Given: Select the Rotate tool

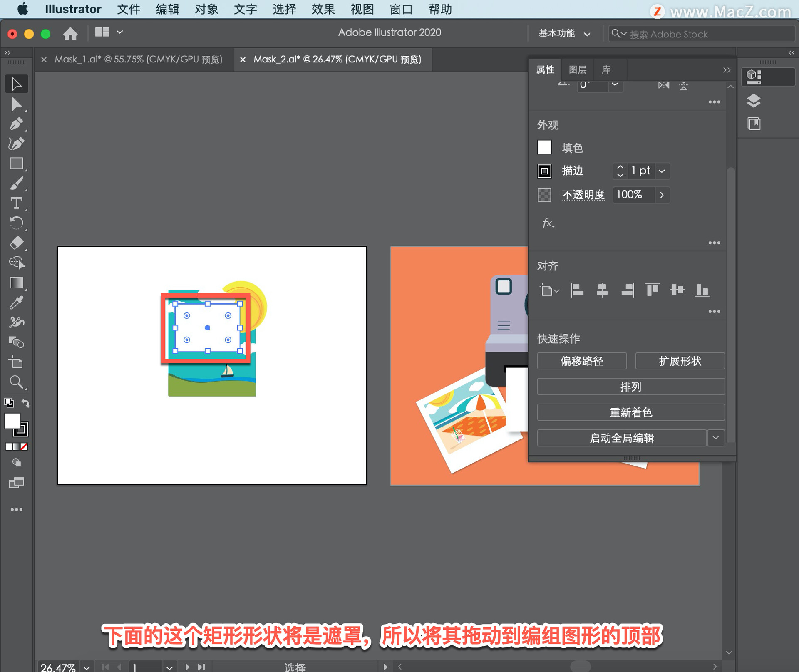Looking at the screenshot, I should [17, 223].
